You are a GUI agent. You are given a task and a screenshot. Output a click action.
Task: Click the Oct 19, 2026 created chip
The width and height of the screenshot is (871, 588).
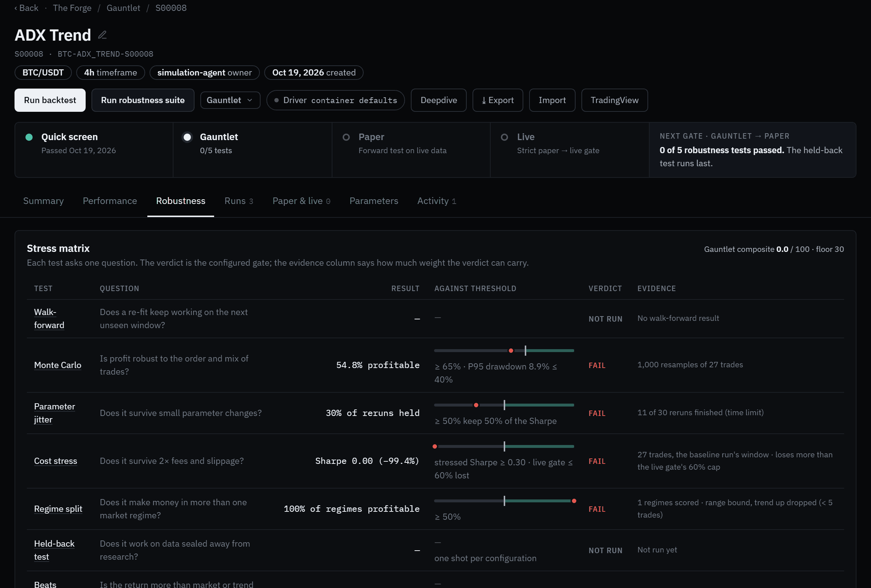pos(314,73)
